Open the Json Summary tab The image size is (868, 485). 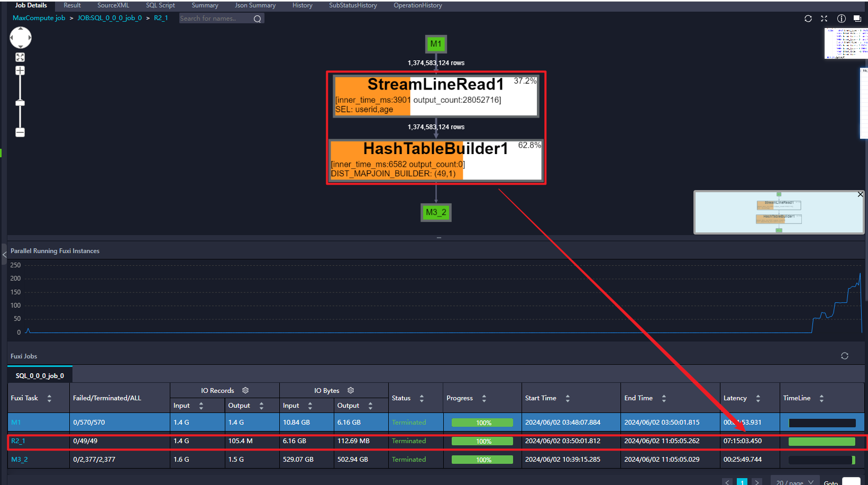tap(255, 5)
